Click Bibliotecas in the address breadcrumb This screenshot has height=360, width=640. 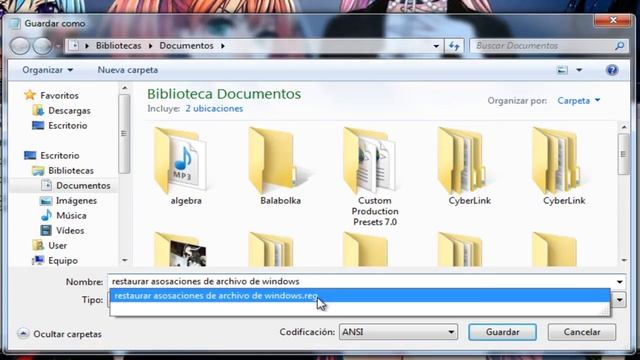(118, 46)
